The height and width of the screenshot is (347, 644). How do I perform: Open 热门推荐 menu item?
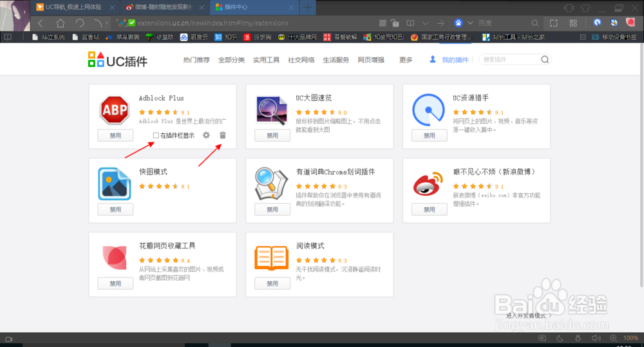click(x=196, y=60)
